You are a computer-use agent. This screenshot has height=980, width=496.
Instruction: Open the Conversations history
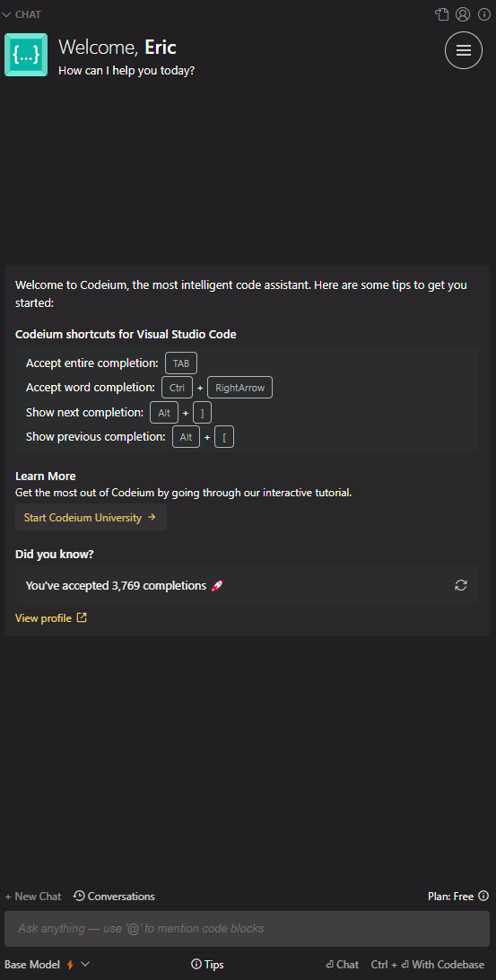114,897
